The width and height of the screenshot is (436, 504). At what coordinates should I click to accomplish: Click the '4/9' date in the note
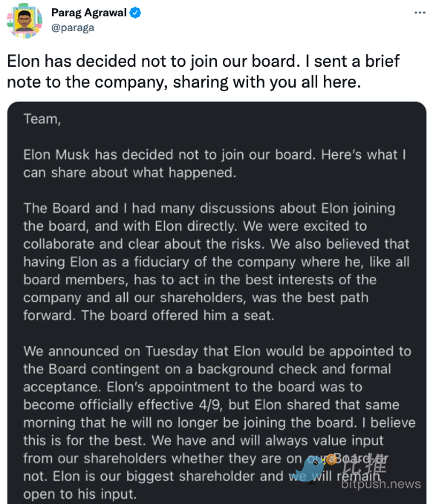point(211,405)
